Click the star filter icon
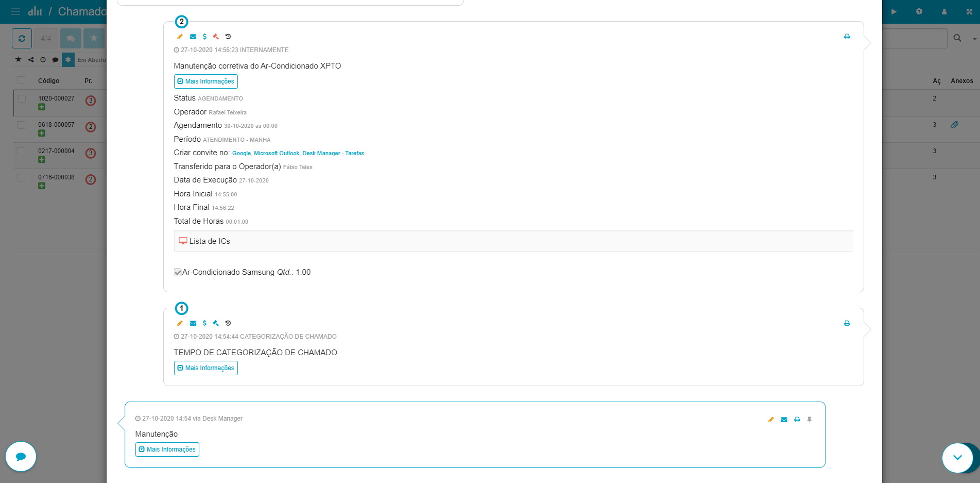This screenshot has height=483, width=980. (x=18, y=60)
